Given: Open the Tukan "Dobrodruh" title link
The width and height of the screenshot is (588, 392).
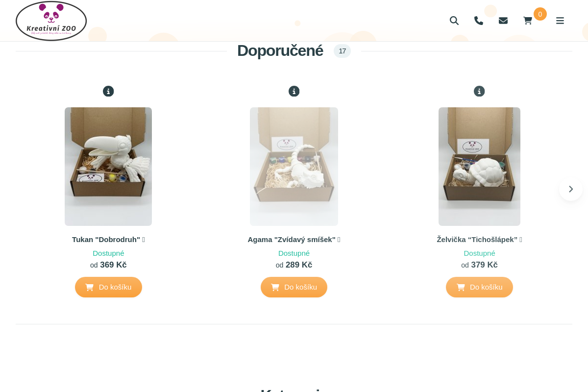Looking at the screenshot, I should coord(106,240).
